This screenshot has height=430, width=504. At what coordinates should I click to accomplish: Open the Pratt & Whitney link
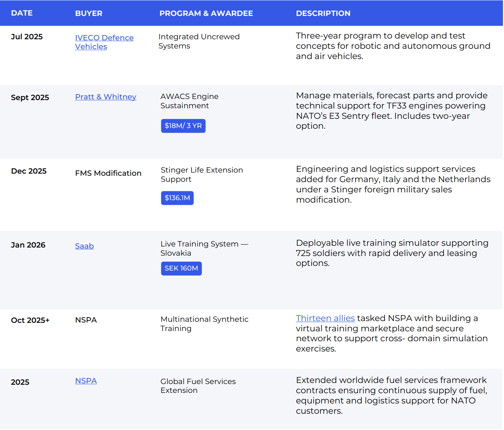(x=106, y=97)
